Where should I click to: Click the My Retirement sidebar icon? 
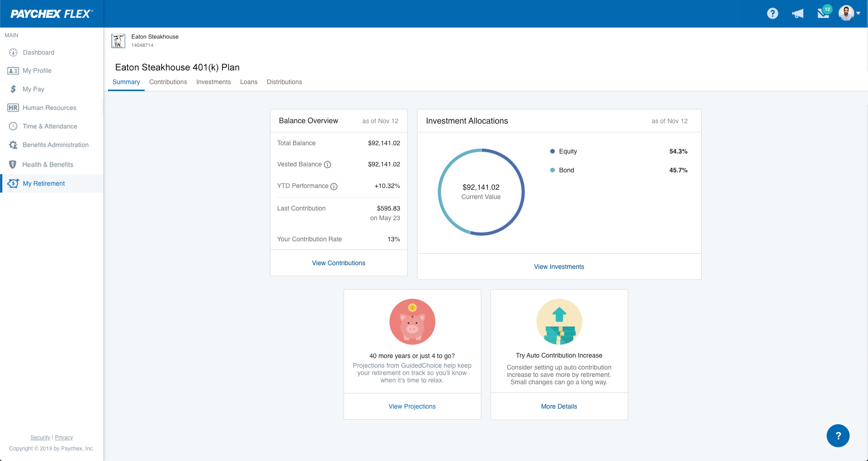pos(13,183)
